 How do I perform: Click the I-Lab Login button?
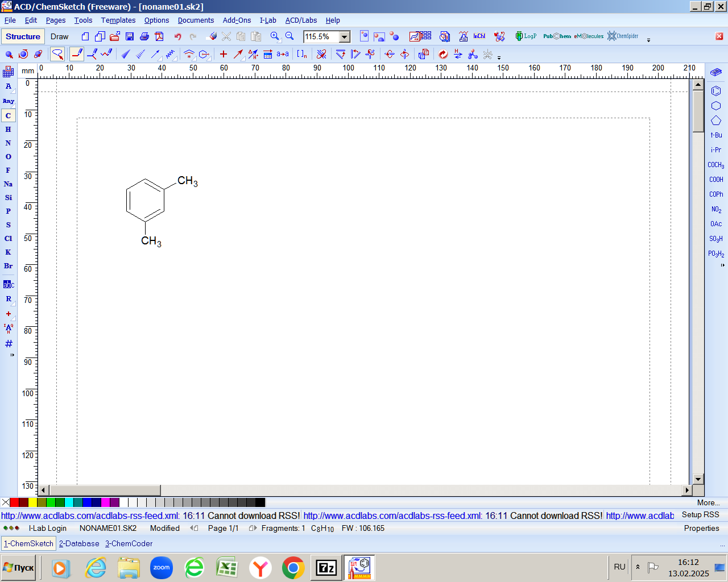click(48, 529)
